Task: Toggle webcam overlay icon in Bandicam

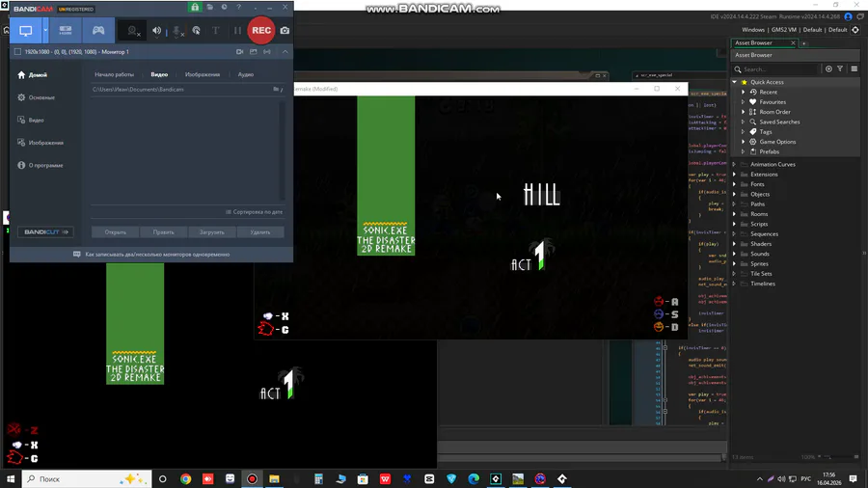Action: [133, 31]
